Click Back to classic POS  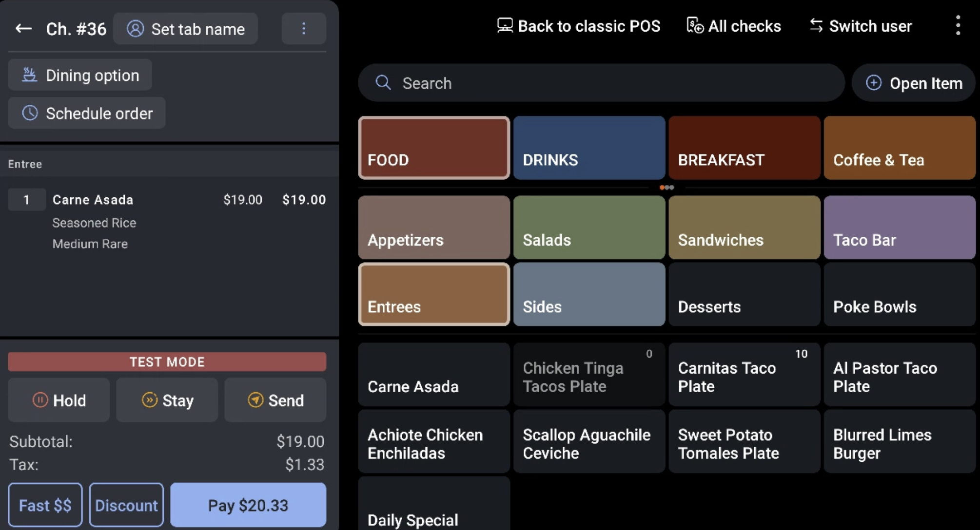pos(578,26)
